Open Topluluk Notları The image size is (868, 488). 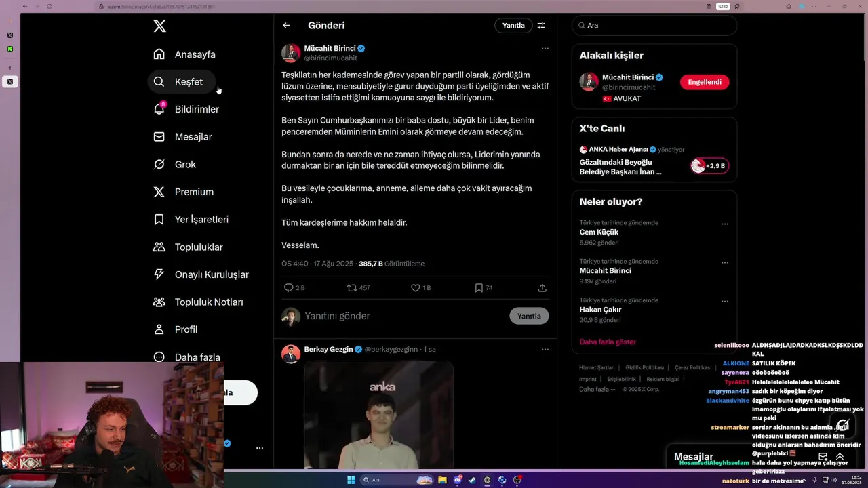(x=199, y=302)
